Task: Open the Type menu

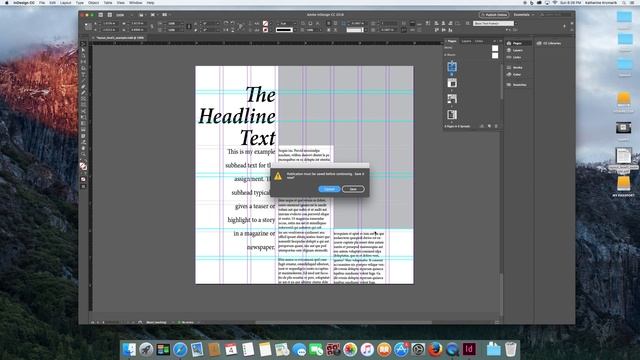Action: pyautogui.click(x=80, y=2)
